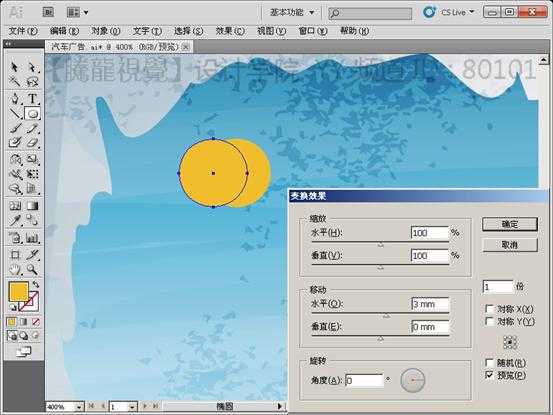Enable the 对称 Y(Y) checkbox
This screenshot has width=553, height=415.
tap(489, 321)
